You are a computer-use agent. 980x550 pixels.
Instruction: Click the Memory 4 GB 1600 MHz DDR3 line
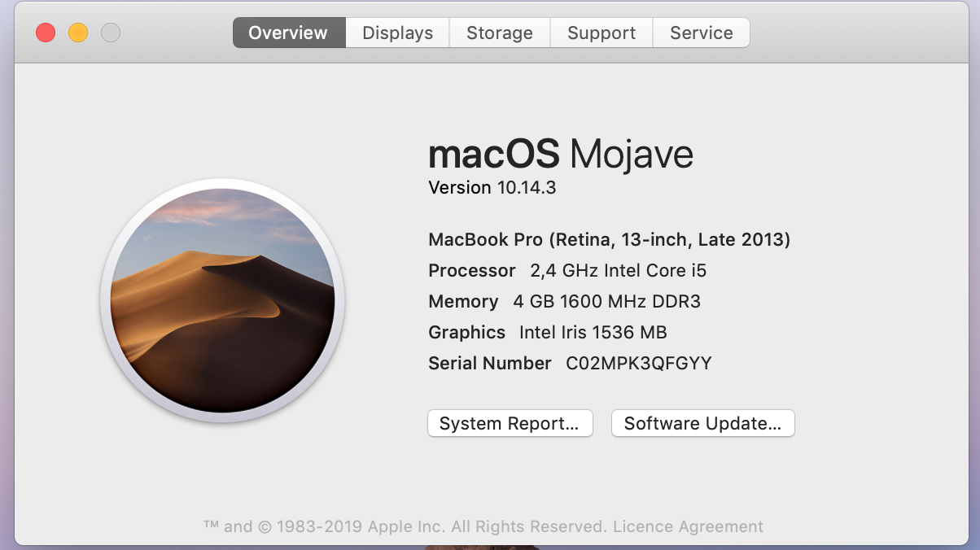(564, 302)
